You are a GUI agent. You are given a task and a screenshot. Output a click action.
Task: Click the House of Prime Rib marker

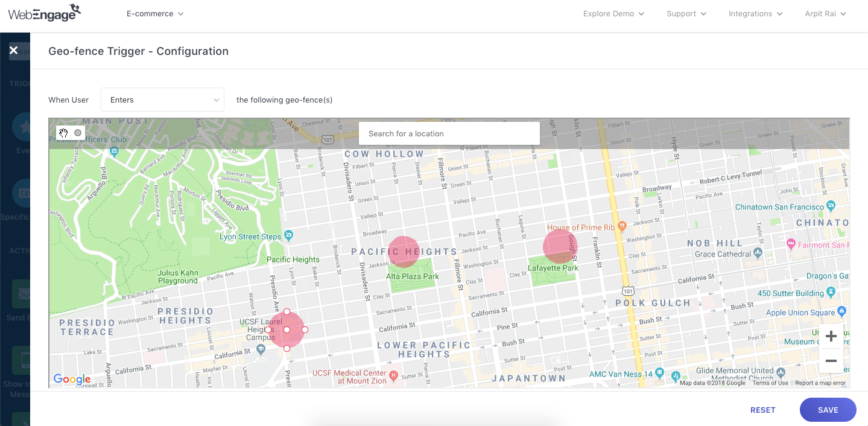click(622, 226)
